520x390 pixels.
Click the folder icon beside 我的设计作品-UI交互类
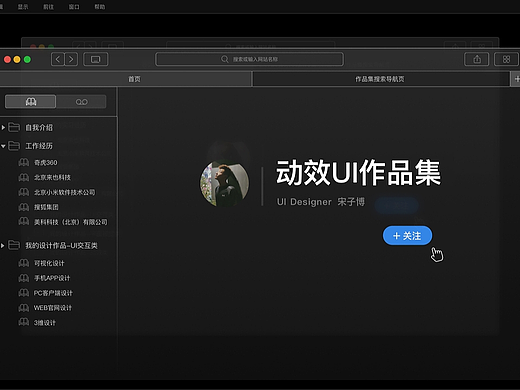[14, 245]
